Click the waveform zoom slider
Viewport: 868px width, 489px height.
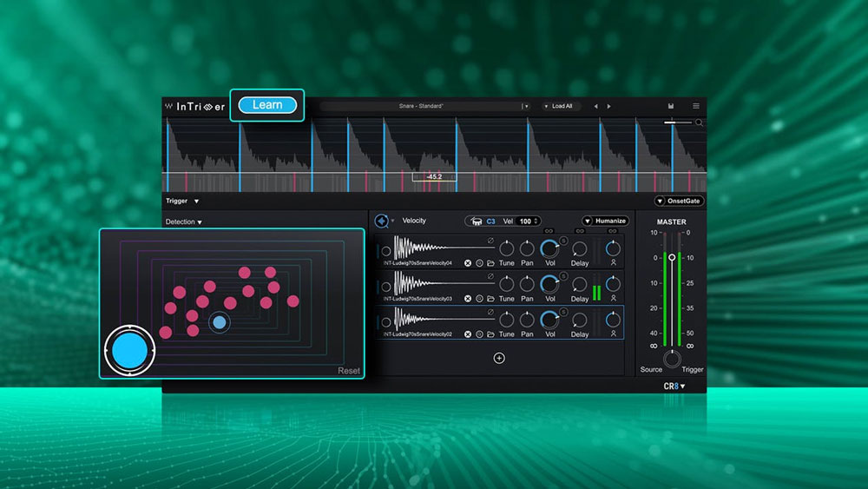pyautogui.click(x=678, y=122)
